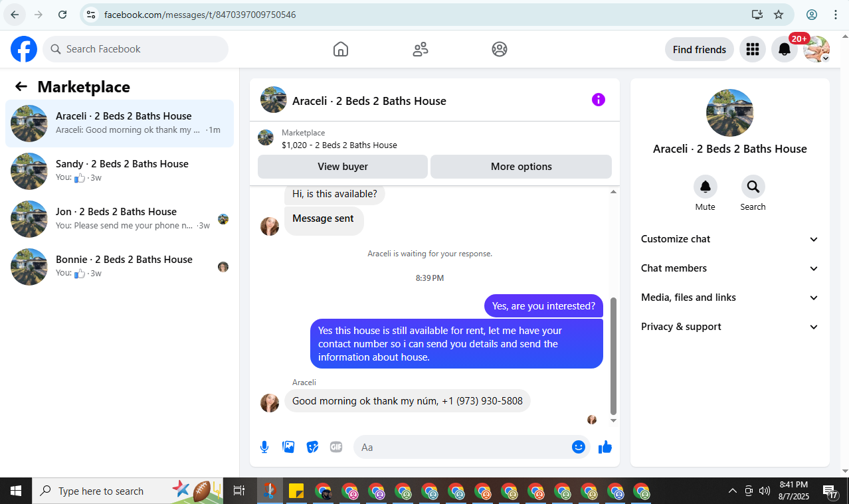Click the clock showing 8:41 PM

(793, 485)
